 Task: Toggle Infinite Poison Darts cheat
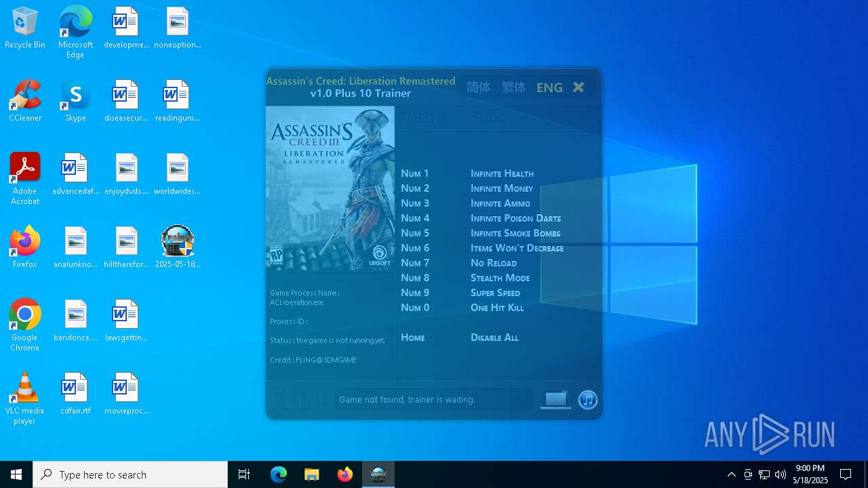pyautogui.click(x=515, y=218)
